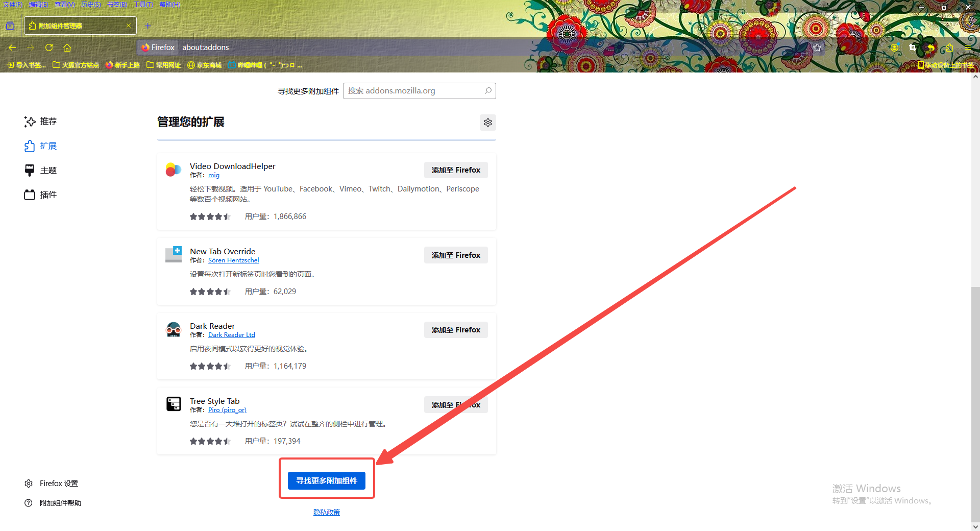The height and width of the screenshot is (531, 980).
Task: Click the 寻找更多附加组件 blue button
Action: tap(327, 481)
